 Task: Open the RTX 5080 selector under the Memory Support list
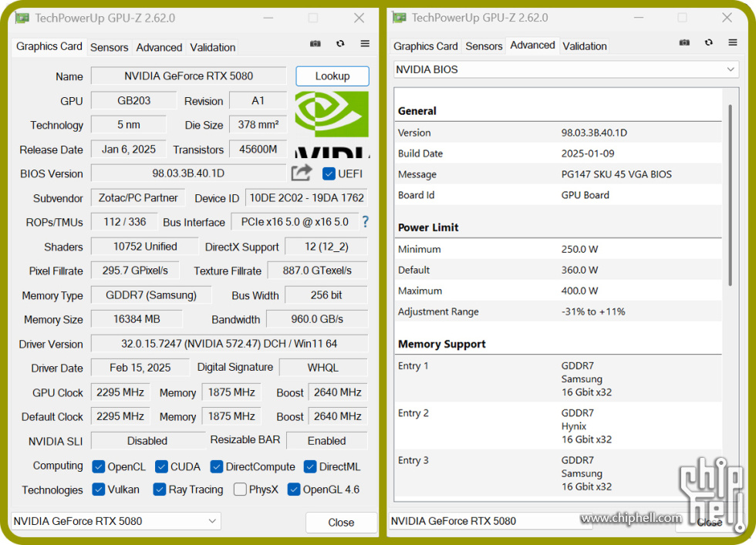(491, 521)
